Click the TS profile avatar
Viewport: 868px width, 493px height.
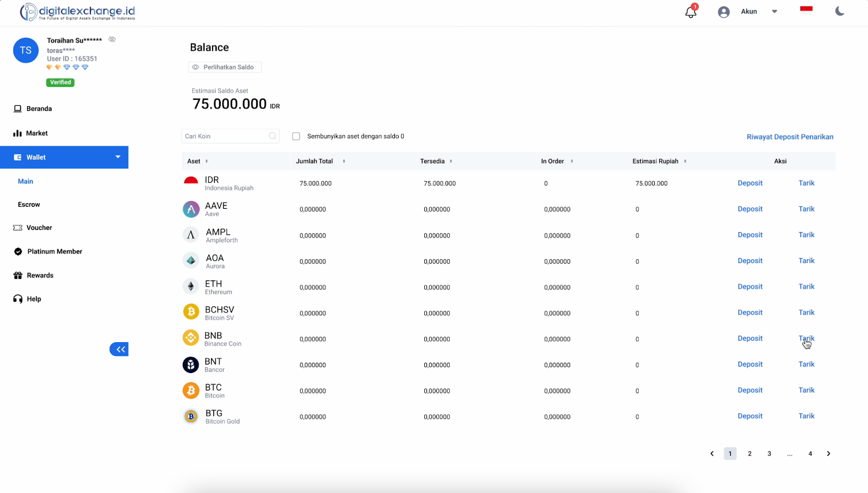pyautogui.click(x=26, y=50)
